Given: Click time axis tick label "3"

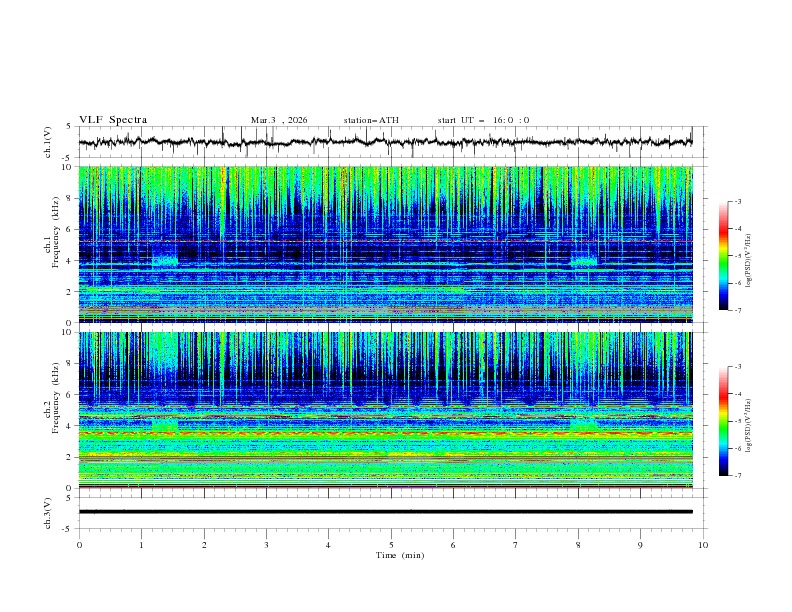Looking at the screenshot, I should click(266, 545).
